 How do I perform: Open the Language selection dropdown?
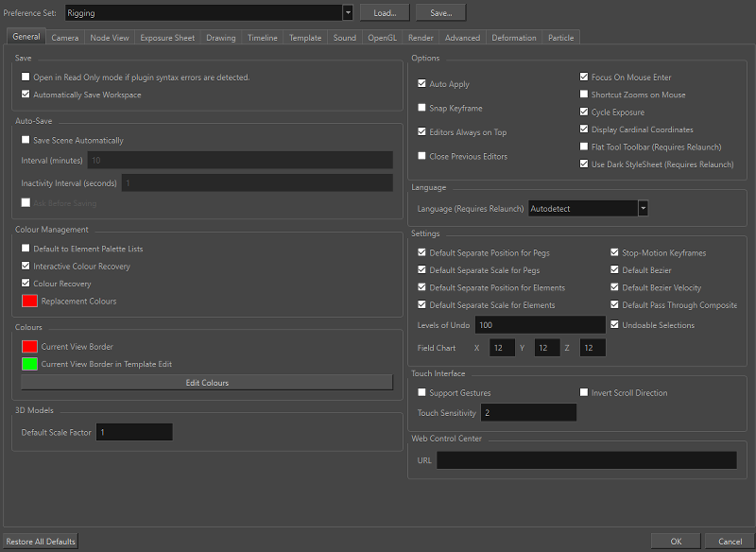coord(585,207)
